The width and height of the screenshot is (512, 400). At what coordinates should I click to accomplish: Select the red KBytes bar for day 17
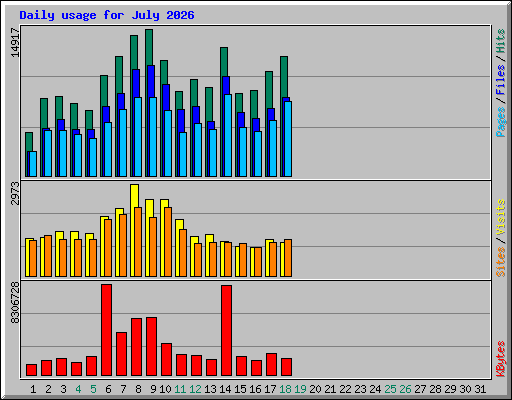click(272, 365)
